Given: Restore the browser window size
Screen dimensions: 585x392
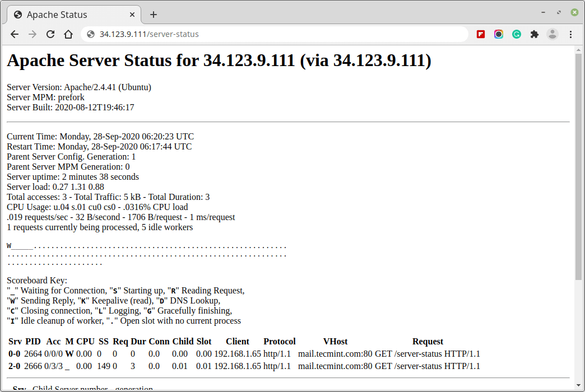Looking at the screenshot, I should [x=559, y=12].
